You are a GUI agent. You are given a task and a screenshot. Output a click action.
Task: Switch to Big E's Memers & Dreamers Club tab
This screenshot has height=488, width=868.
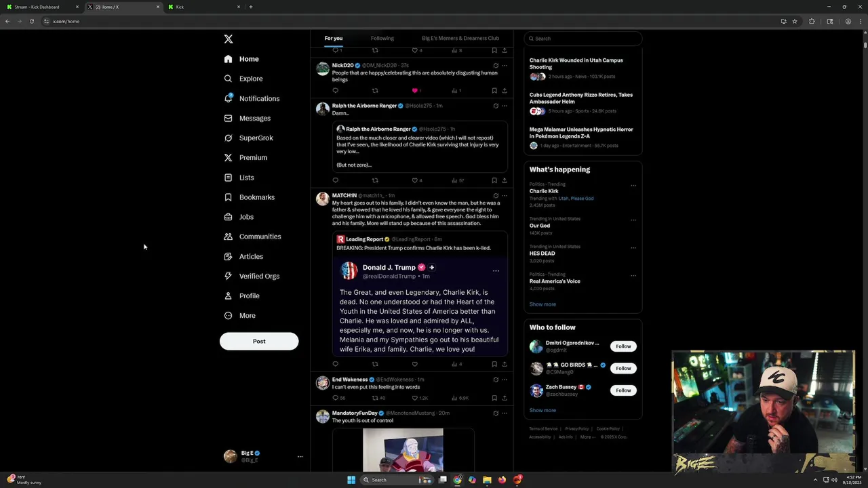(460, 38)
